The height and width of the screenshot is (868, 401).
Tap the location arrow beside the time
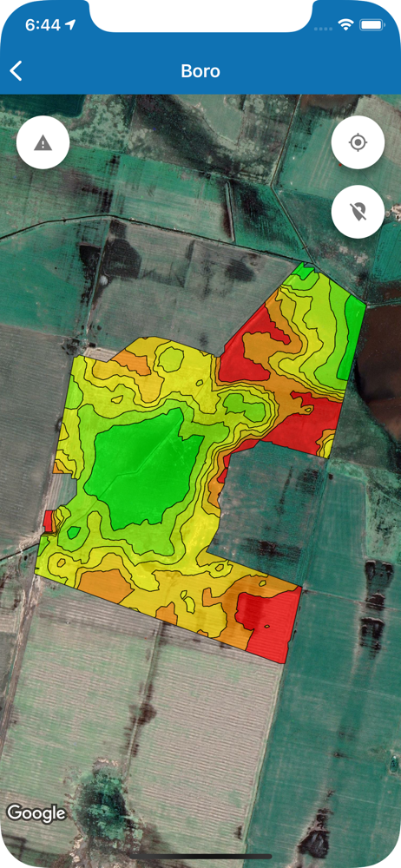pyautogui.click(x=70, y=25)
